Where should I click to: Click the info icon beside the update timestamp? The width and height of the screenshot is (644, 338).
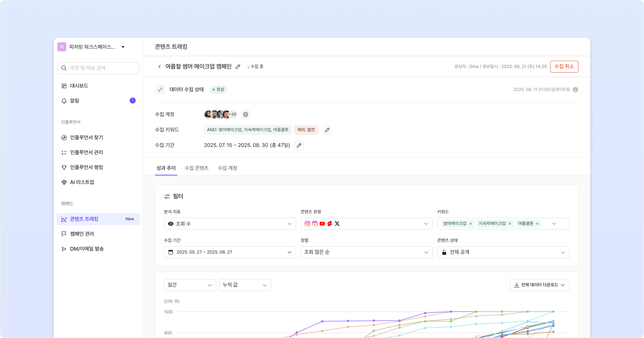click(x=575, y=90)
